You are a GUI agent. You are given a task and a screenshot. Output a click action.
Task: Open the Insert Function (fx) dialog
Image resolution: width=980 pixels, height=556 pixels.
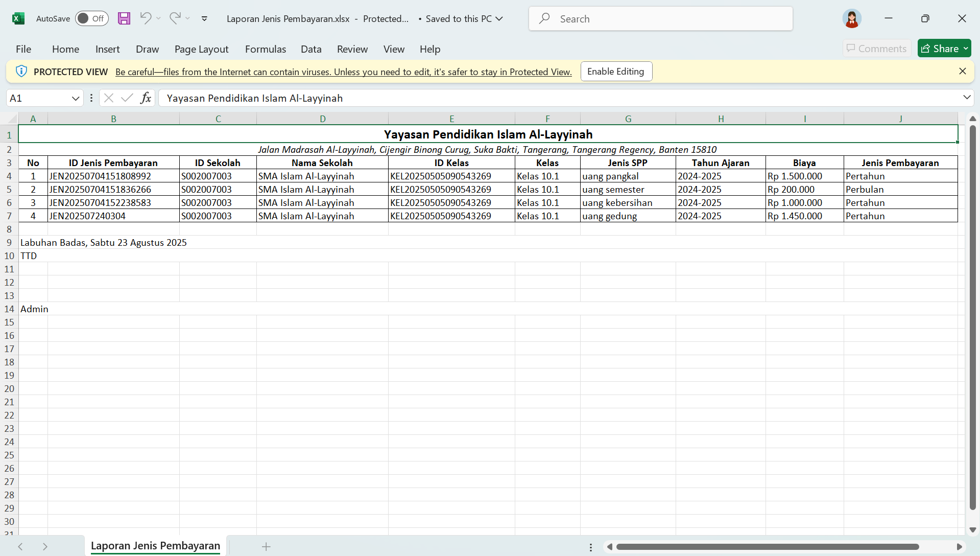146,98
